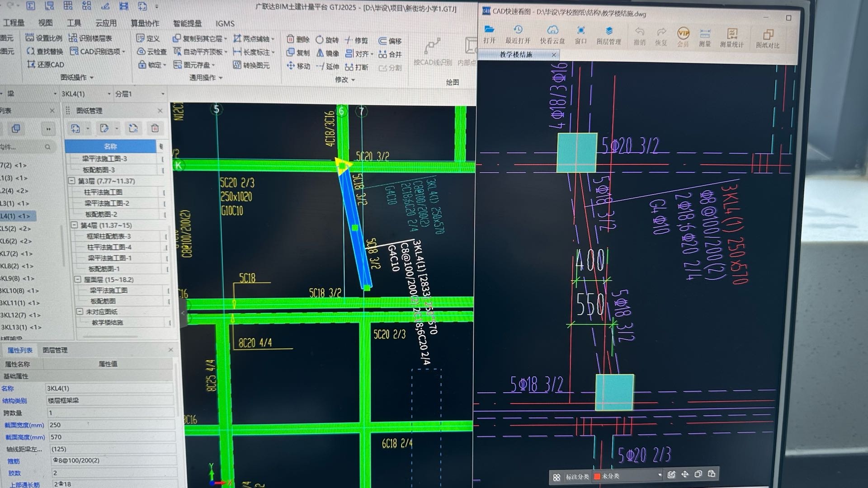
Task: Click 按CAD线识别 tool in 绘图 group
Action: [432, 52]
